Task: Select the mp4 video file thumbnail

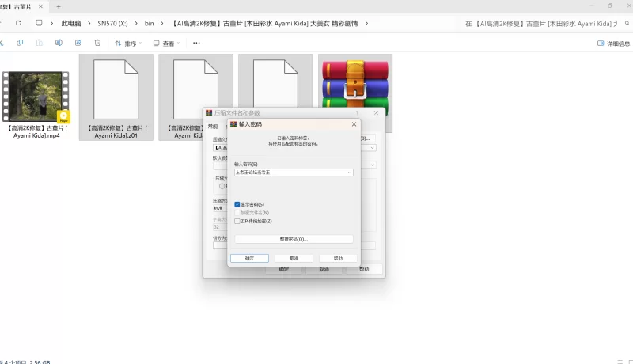Action: [x=36, y=97]
